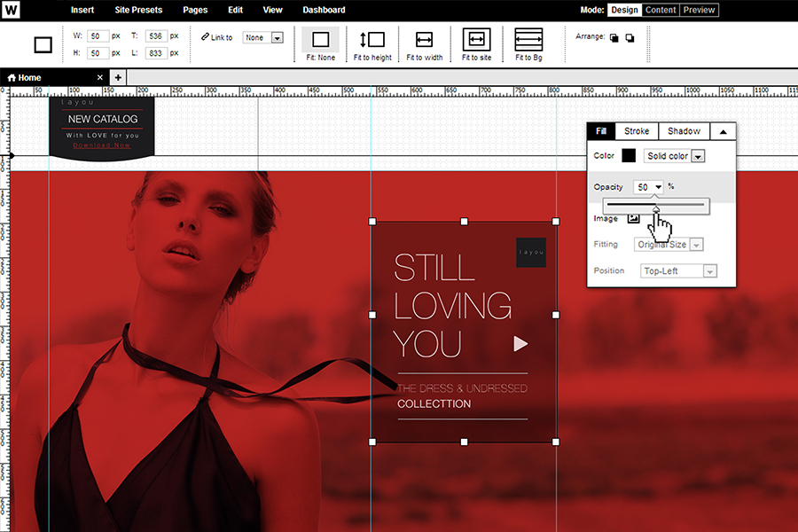
Task: Apply Fit to width
Action: tap(424, 40)
